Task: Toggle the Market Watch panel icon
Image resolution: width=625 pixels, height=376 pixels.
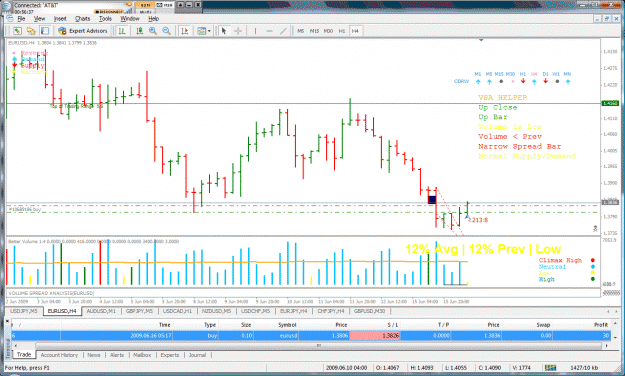Action: tap(45, 31)
